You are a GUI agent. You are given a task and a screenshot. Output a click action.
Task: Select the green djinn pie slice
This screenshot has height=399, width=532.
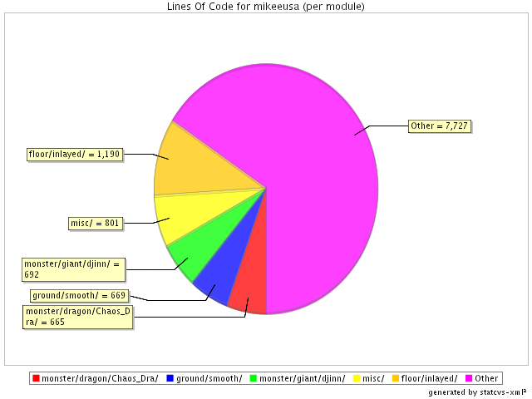tap(203, 250)
